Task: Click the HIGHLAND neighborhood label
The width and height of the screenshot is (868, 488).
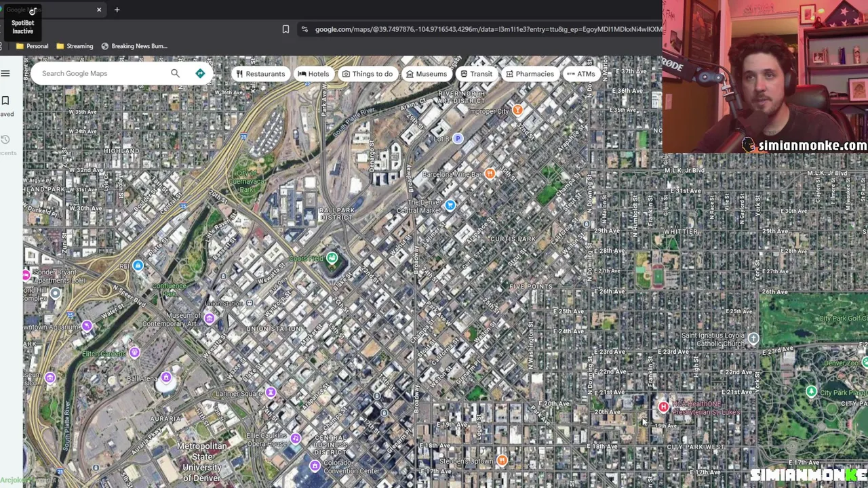Action: (x=121, y=150)
